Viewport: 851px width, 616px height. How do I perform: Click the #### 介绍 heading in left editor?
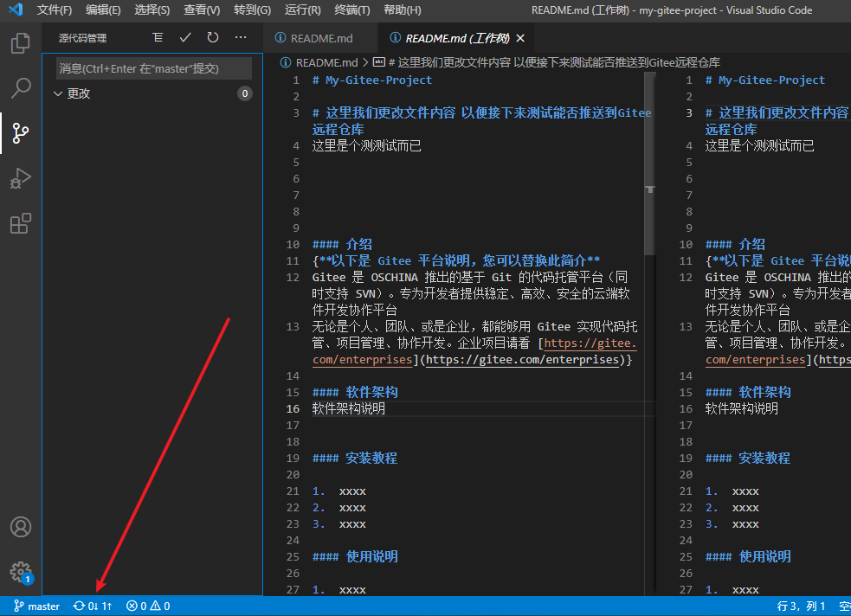click(x=342, y=244)
